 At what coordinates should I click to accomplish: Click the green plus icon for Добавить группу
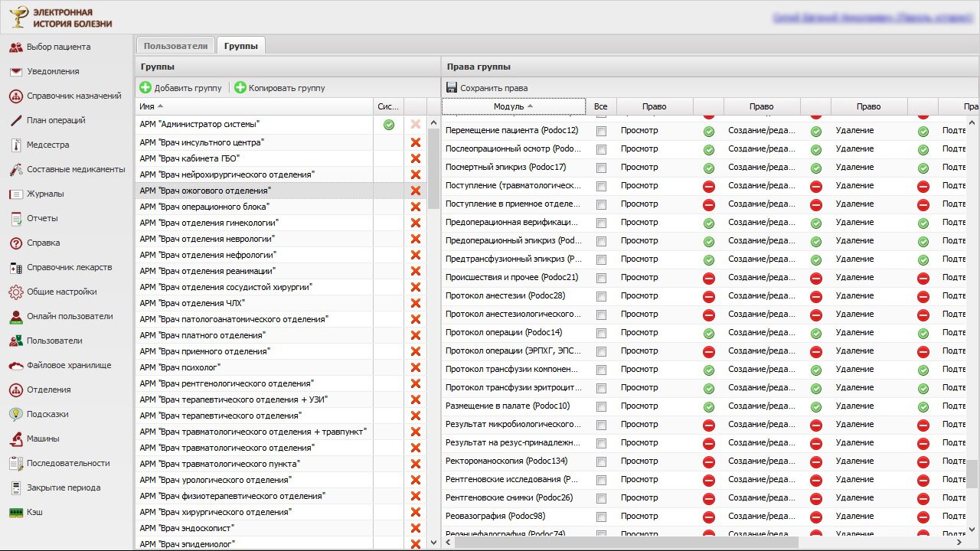coord(145,88)
